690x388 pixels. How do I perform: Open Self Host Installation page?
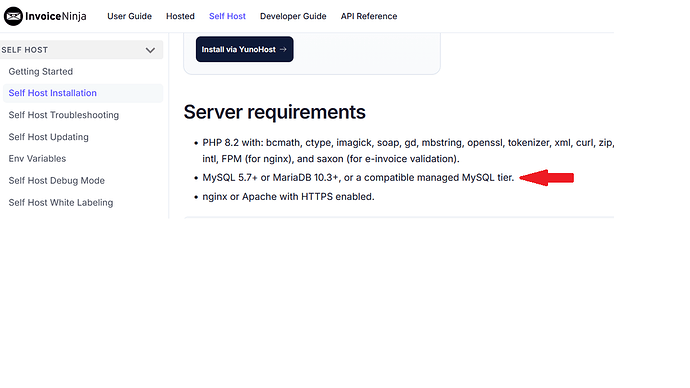coord(83,93)
